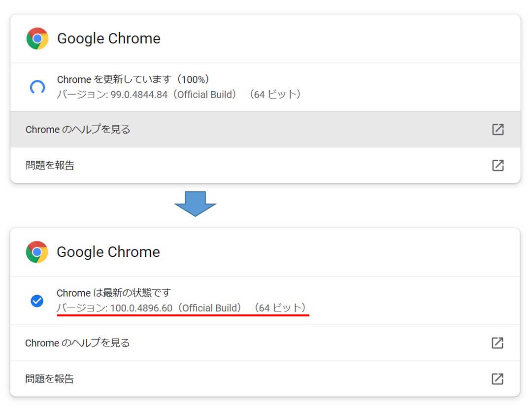The image size is (532, 412).
Task: Click the version 100.0.4896.60 text
Action: click(182, 308)
